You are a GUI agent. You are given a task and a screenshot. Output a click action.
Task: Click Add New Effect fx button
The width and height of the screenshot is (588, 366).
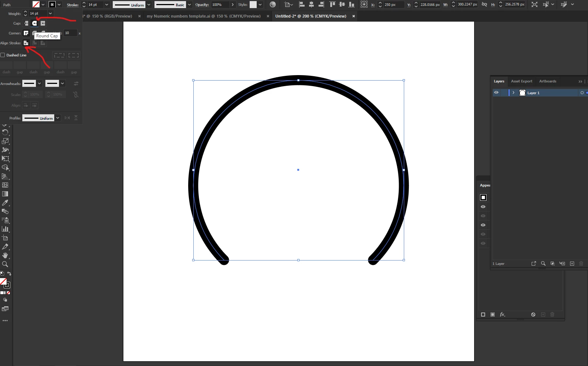pos(503,314)
